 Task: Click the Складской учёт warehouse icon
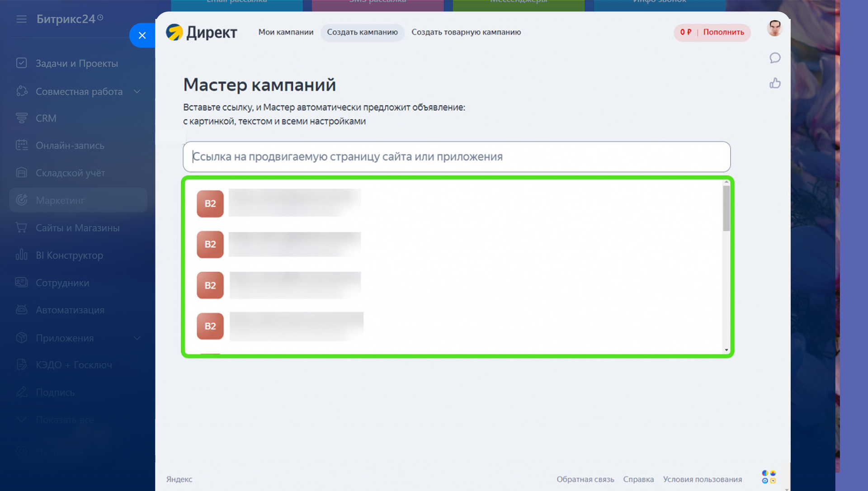point(21,173)
